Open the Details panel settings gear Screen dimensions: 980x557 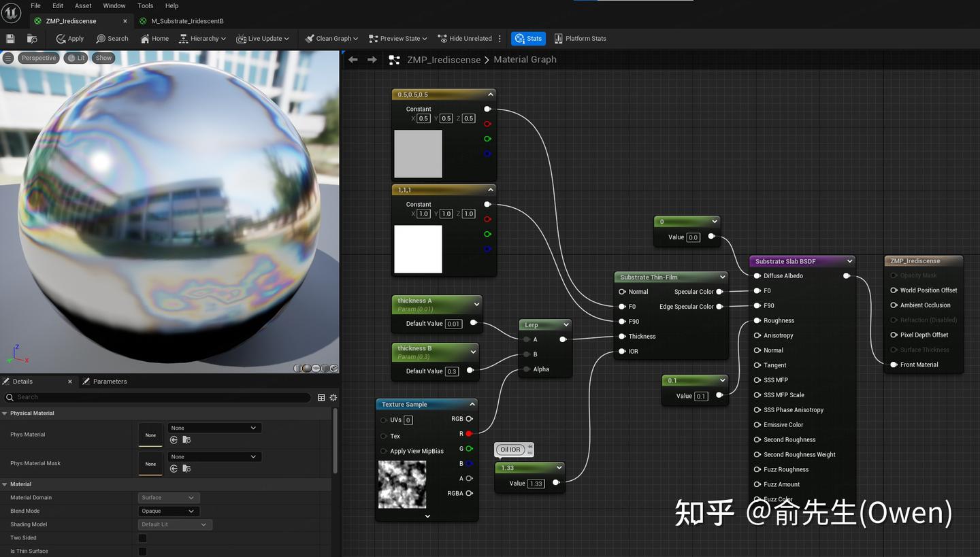(333, 397)
